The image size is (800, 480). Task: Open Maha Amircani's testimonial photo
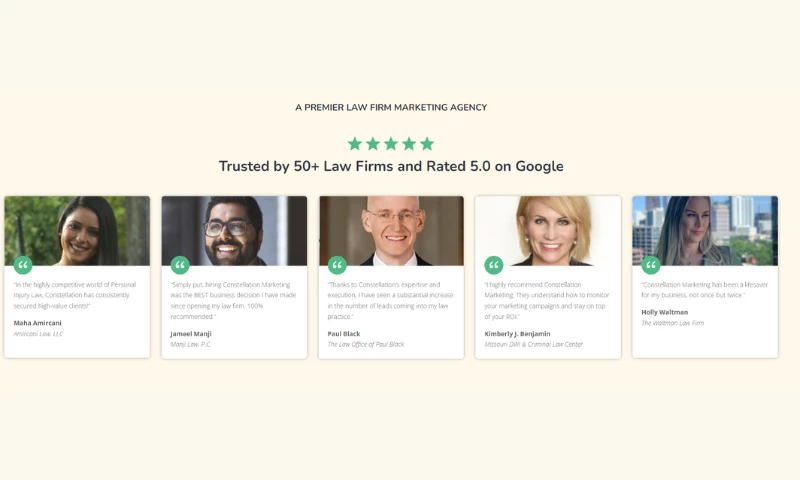[x=77, y=231]
